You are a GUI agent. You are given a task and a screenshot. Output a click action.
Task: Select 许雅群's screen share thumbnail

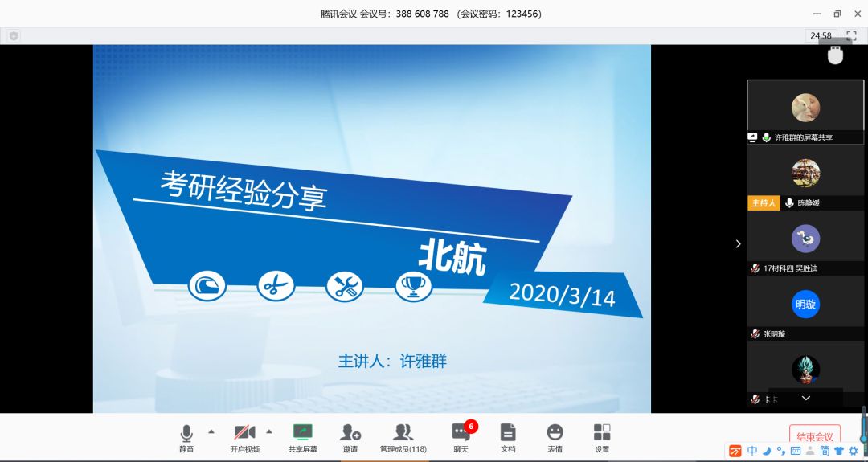tap(805, 107)
